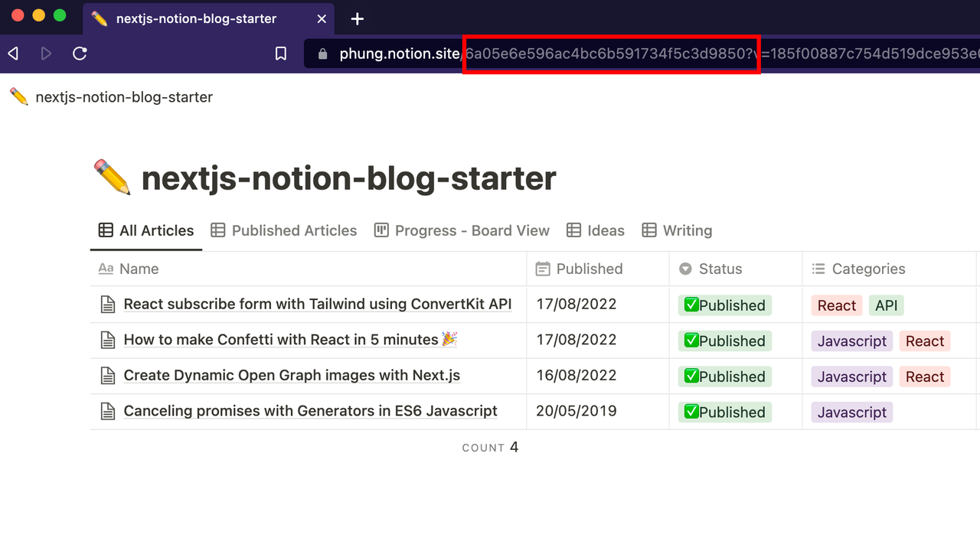
Task: Click page icon of Confetti article row
Action: (109, 340)
